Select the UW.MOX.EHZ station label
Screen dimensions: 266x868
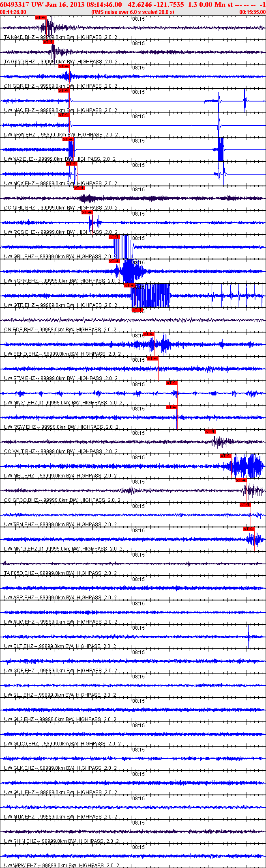pos(61,184)
